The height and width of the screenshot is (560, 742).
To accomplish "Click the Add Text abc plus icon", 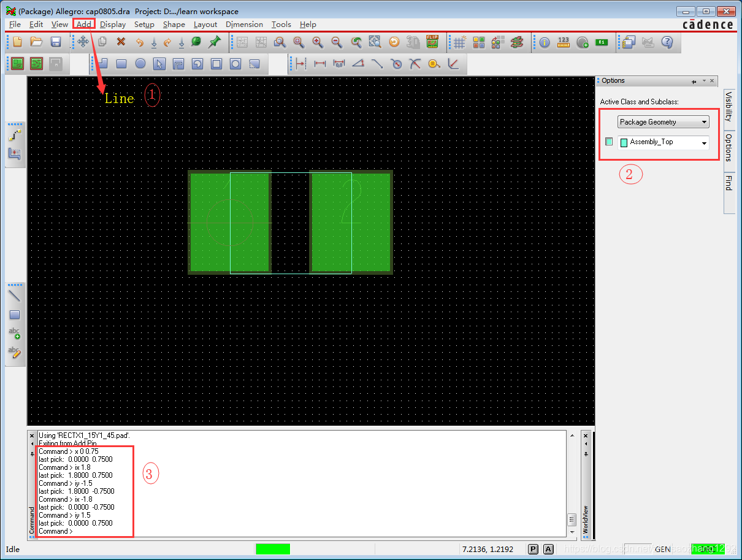I will pos(15,334).
